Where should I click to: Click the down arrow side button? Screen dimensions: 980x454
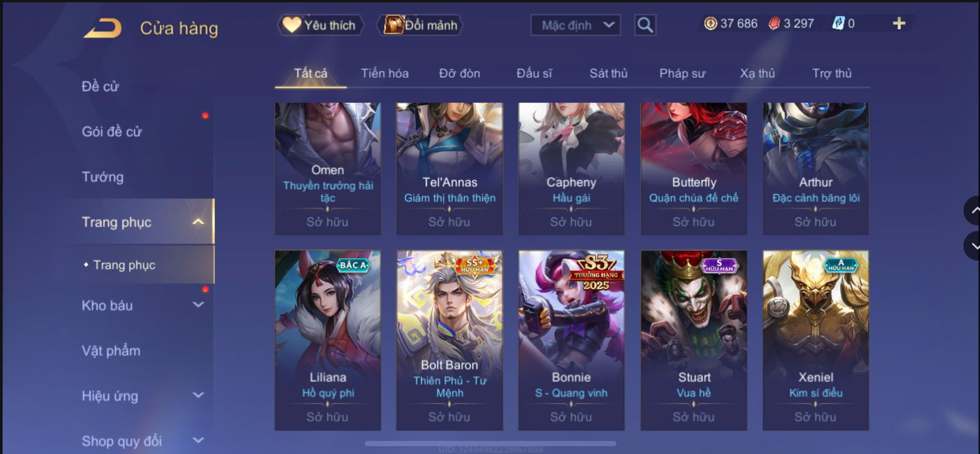click(x=973, y=246)
